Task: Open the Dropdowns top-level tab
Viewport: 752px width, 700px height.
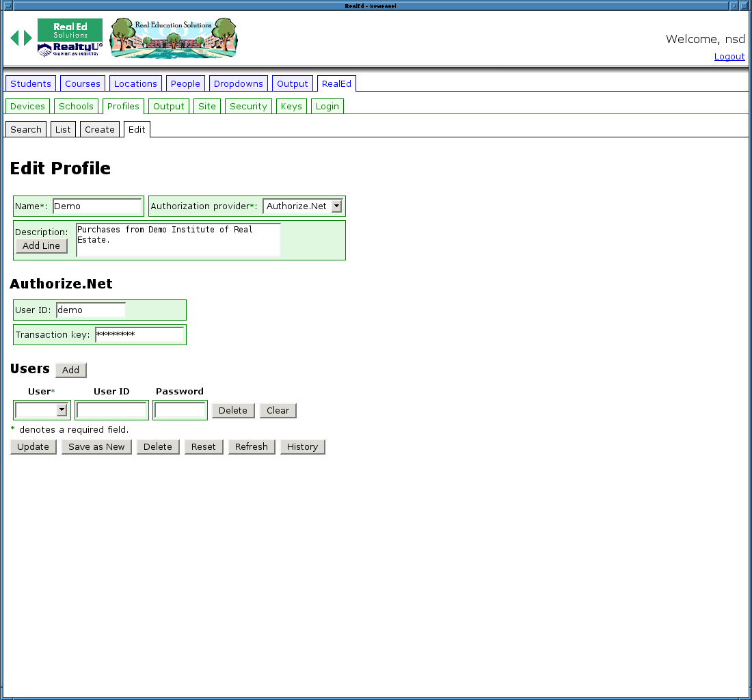Action: coord(238,83)
